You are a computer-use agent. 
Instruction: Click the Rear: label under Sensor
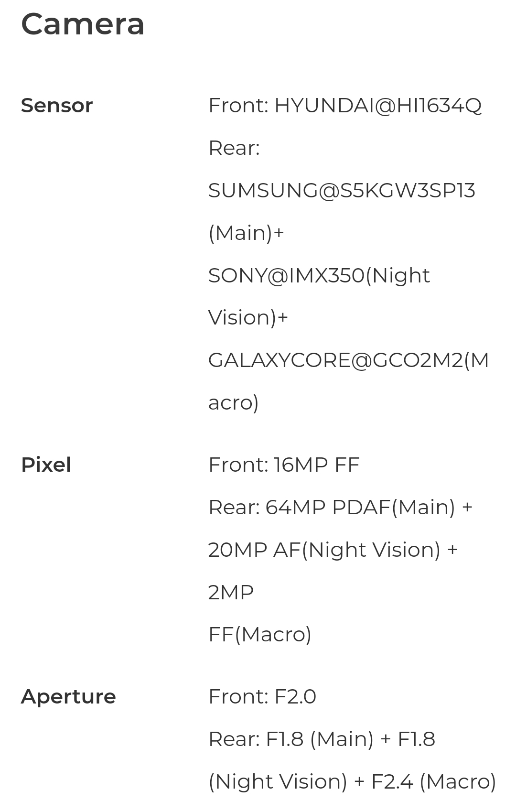pyautogui.click(x=234, y=148)
